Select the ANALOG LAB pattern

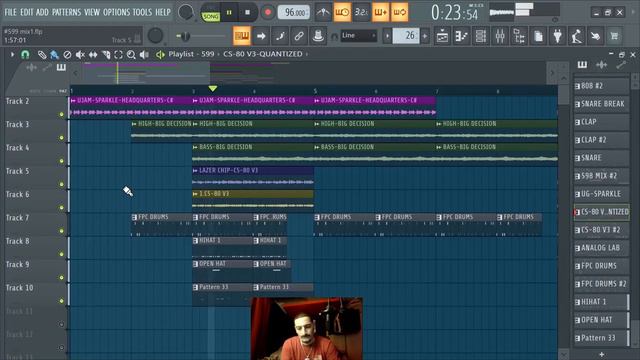point(601,248)
